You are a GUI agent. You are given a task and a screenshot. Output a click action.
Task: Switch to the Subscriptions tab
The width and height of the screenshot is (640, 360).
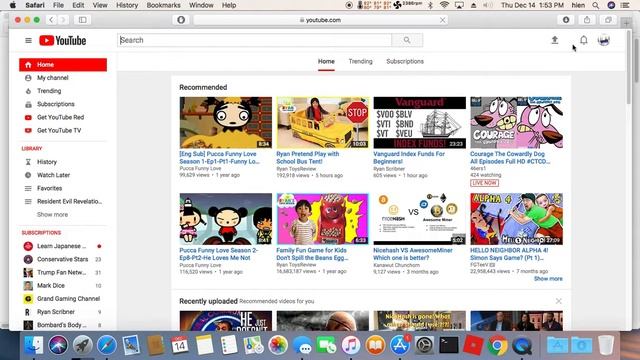(405, 61)
